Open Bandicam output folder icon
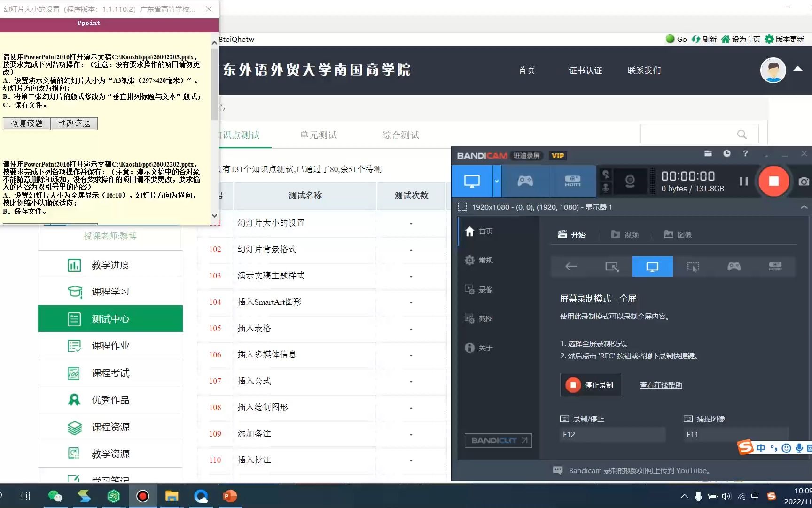Viewport: 812px width, 508px height. coord(708,154)
